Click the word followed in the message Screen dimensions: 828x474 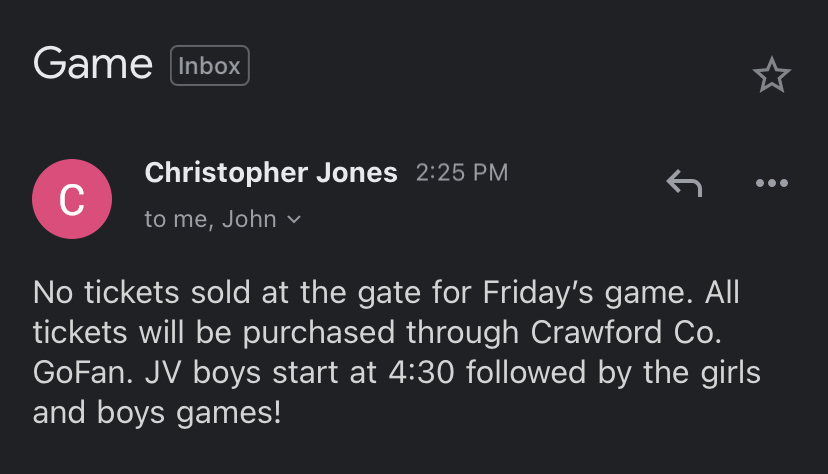(x=526, y=373)
